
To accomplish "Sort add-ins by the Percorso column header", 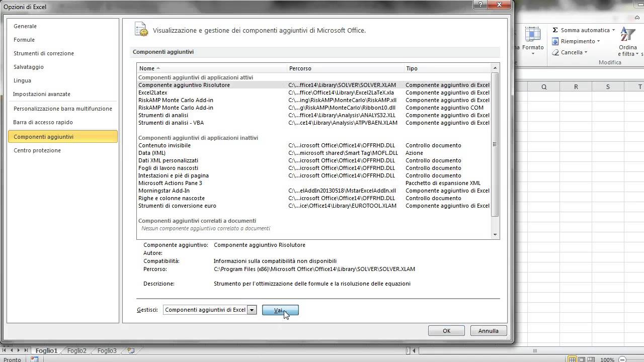I will [x=346, y=68].
